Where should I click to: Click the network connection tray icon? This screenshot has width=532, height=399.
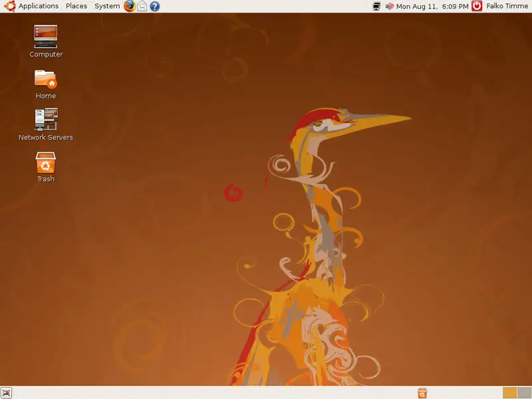pyautogui.click(x=376, y=6)
